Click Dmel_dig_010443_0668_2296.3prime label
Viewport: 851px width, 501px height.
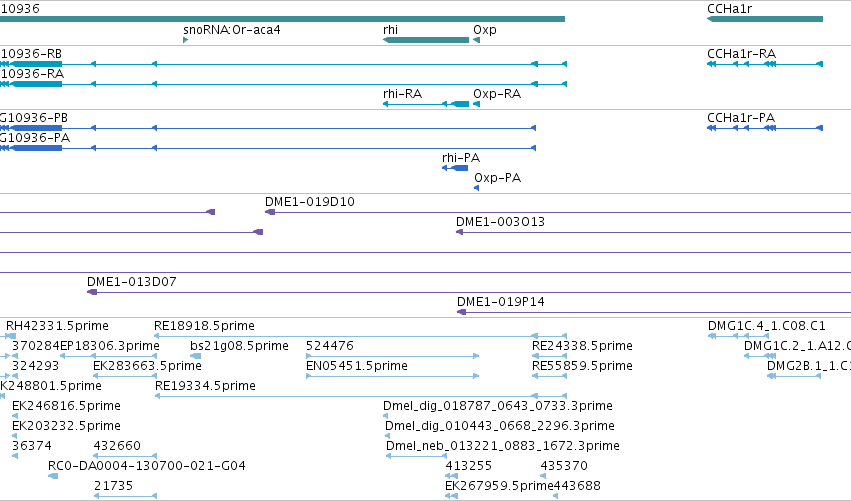500,426
